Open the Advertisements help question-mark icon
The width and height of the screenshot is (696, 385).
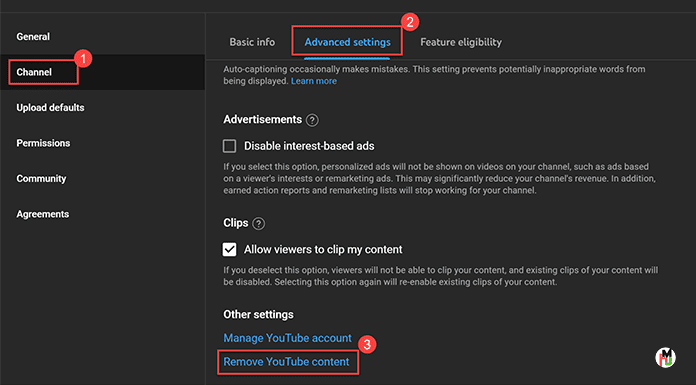[312, 120]
